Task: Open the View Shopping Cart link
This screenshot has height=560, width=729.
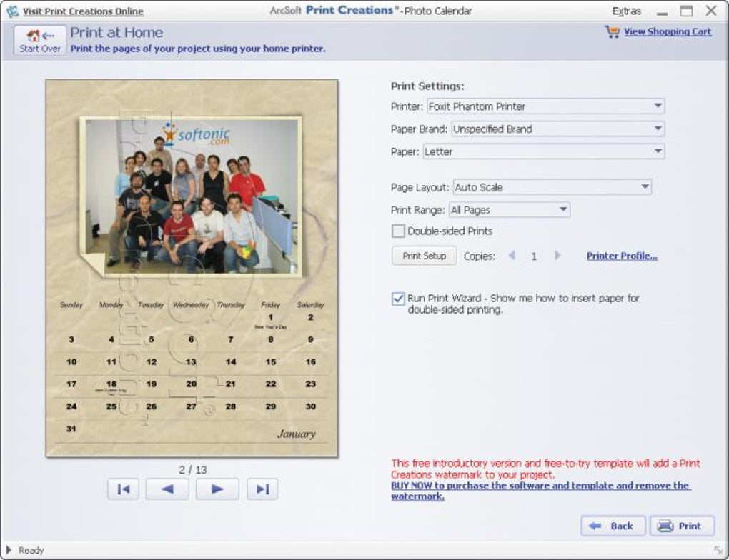Action: click(667, 31)
